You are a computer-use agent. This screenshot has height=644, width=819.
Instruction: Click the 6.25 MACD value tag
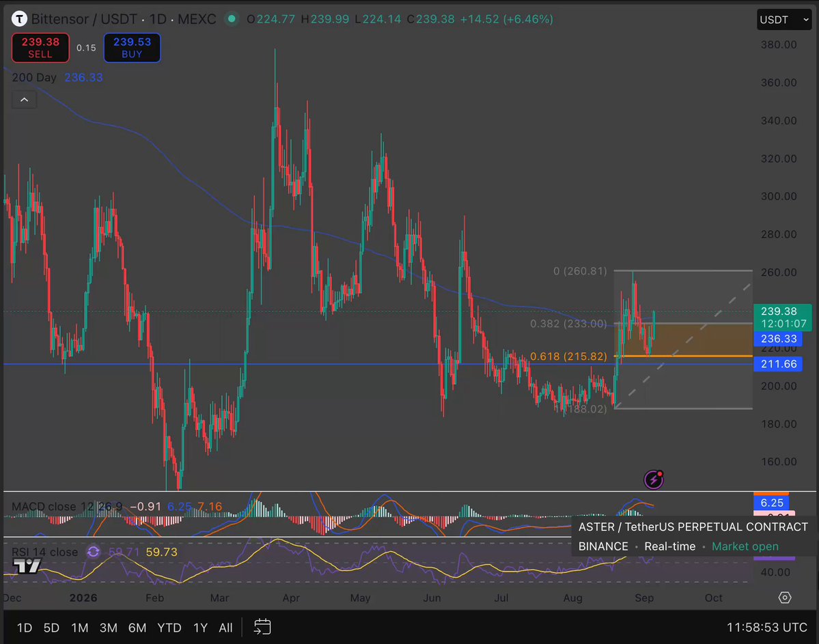pos(771,503)
